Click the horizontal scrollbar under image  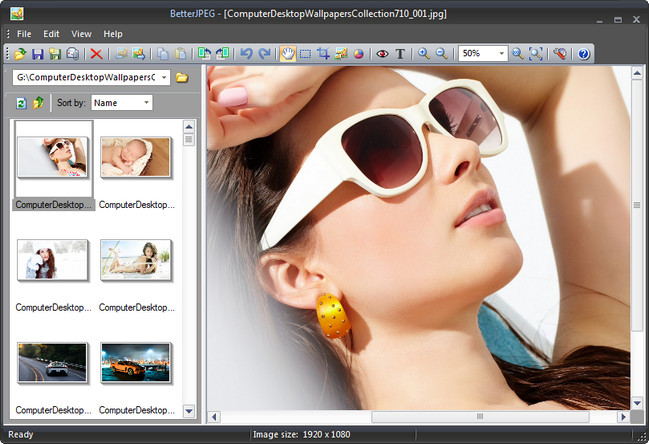tap(478, 416)
